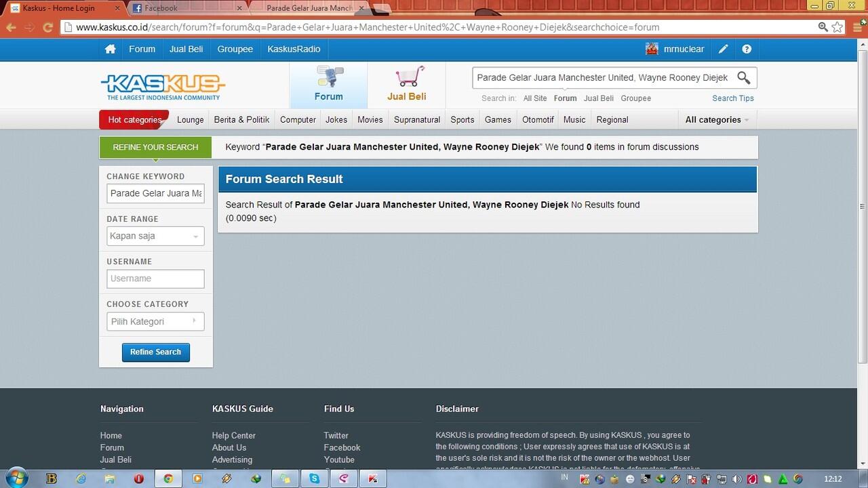Set search scope to Groupee
Image resolution: width=868 pixels, height=488 pixels.
pos(636,98)
